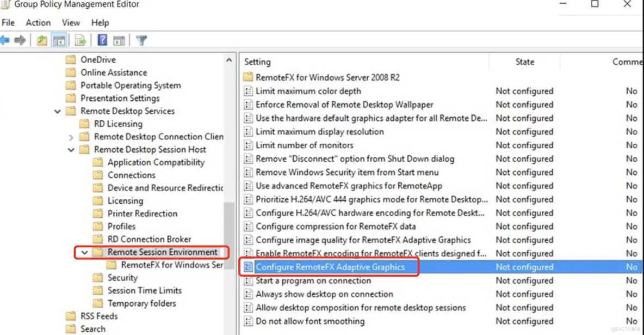Click the policy icon beside Start a program on connection
The image size is (644, 335).
point(248,281)
